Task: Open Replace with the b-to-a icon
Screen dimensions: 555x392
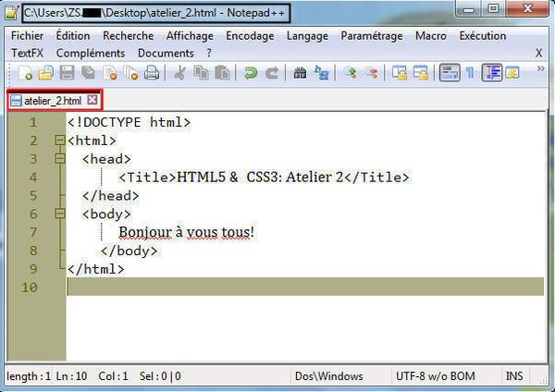Action: [x=321, y=73]
